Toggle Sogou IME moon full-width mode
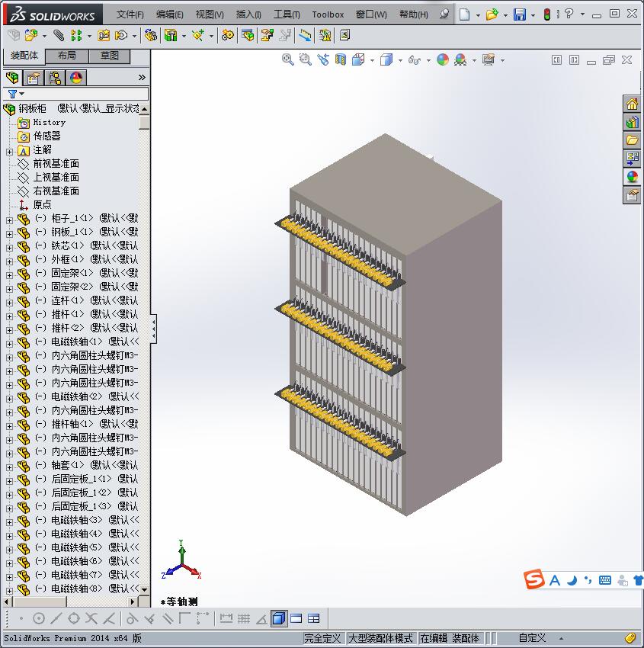This screenshot has height=648, width=644. [x=572, y=581]
